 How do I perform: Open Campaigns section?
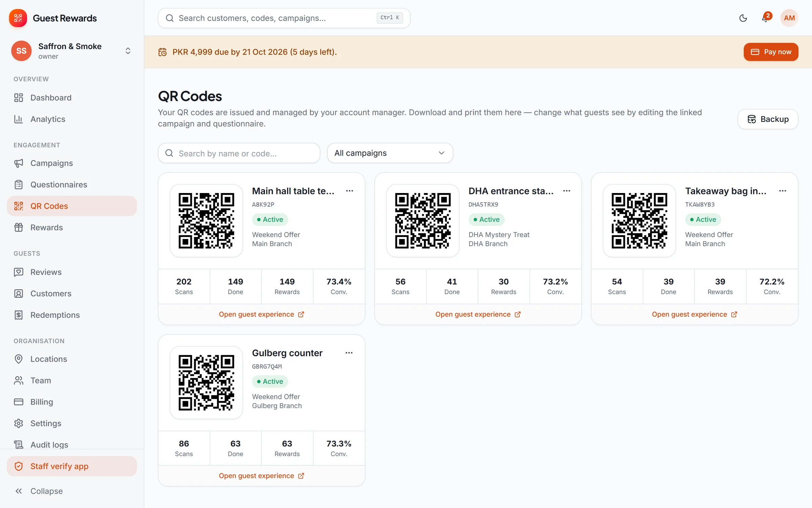72,163
